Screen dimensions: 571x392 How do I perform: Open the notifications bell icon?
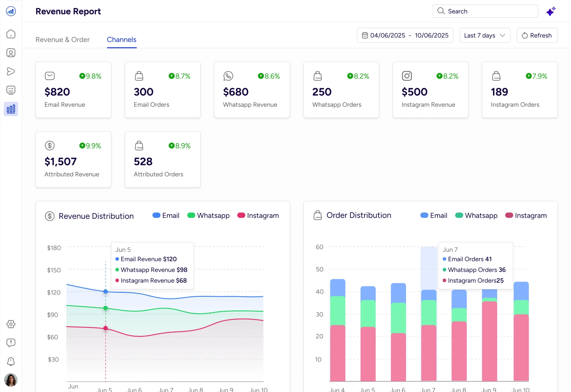pyautogui.click(x=11, y=362)
